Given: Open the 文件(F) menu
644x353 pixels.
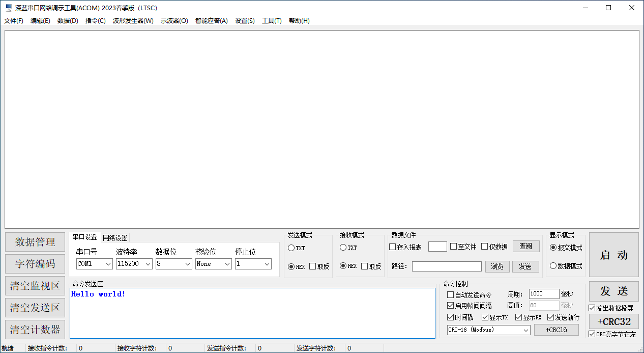Looking at the screenshot, I should pos(14,21).
